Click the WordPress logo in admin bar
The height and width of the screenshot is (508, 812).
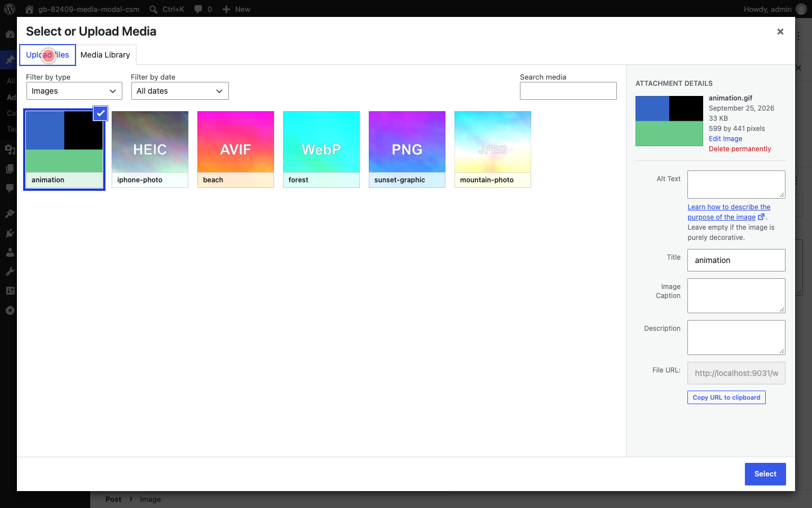10,9
